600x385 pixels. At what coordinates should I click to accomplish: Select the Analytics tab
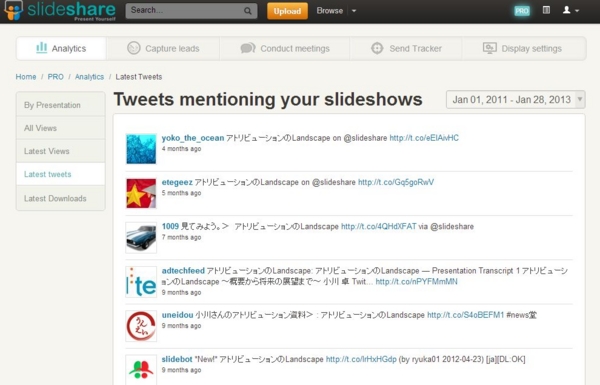[x=61, y=49]
